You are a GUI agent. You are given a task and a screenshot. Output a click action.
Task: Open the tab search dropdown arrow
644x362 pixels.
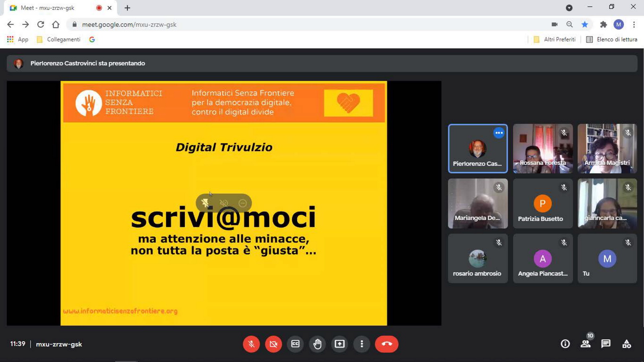pyautogui.click(x=569, y=8)
